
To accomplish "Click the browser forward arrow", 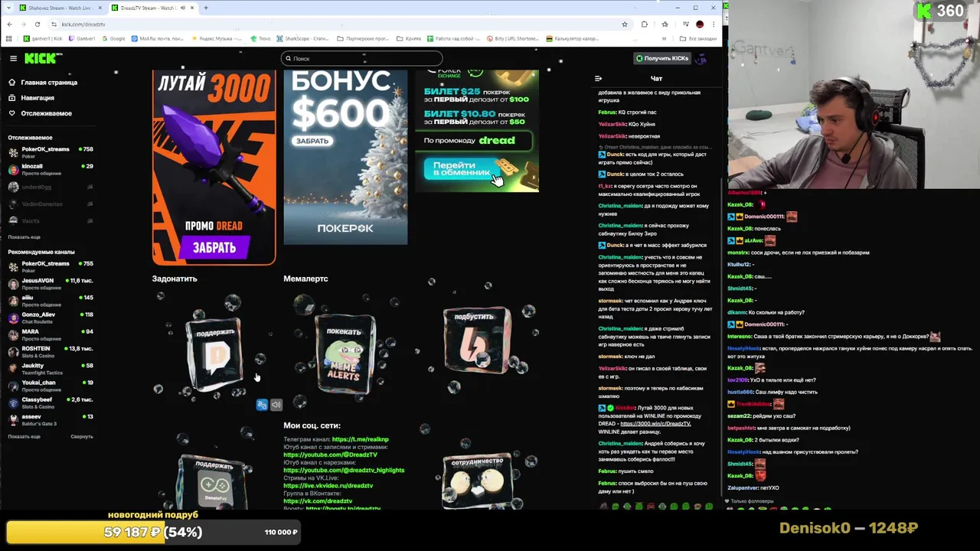I will tap(23, 24).
